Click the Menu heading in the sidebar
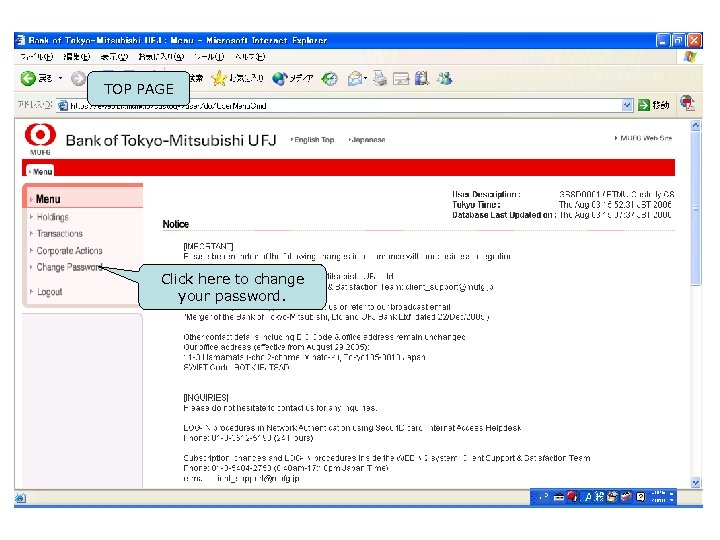 point(48,199)
